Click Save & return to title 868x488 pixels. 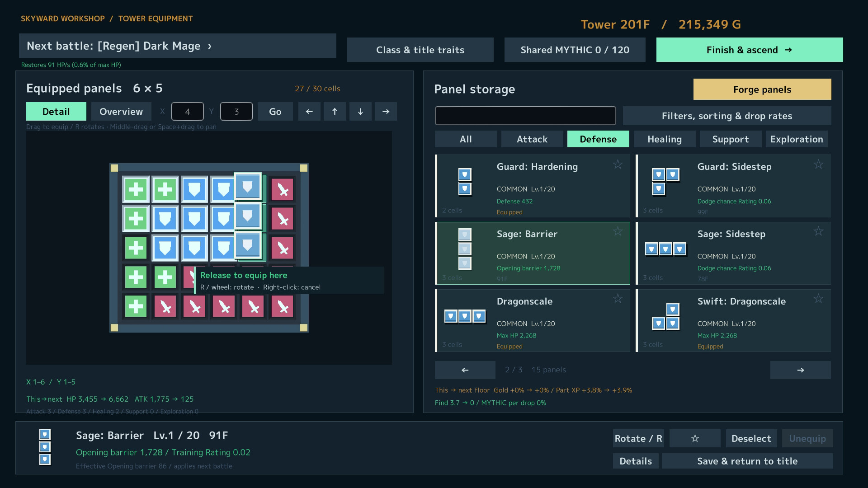pyautogui.click(x=747, y=461)
